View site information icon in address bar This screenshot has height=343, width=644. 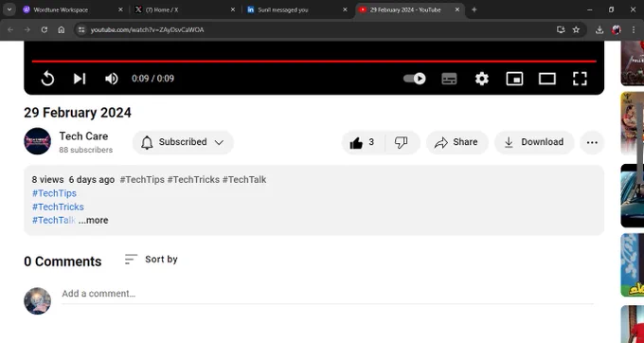click(x=81, y=29)
